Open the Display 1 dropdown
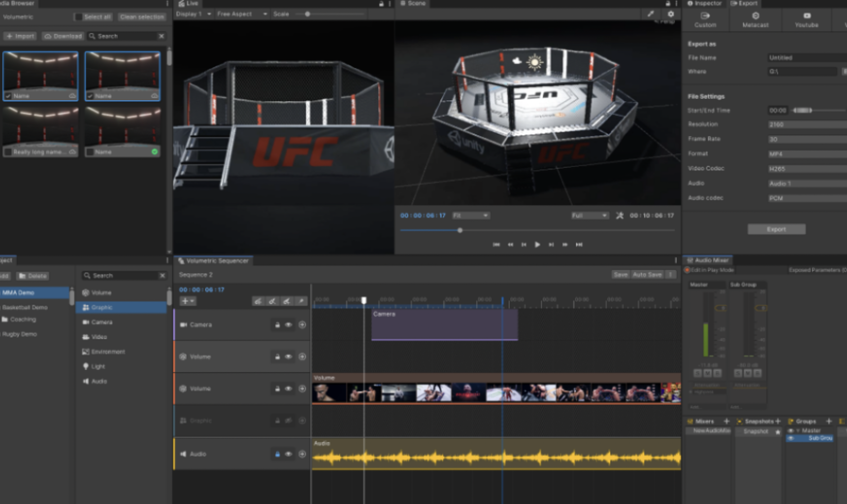 tap(193, 14)
